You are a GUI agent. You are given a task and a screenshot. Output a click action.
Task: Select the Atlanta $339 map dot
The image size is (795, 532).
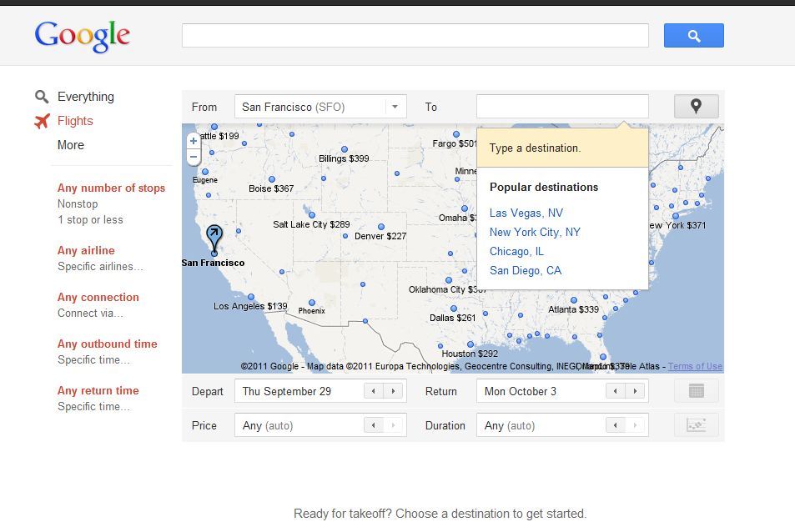573,300
